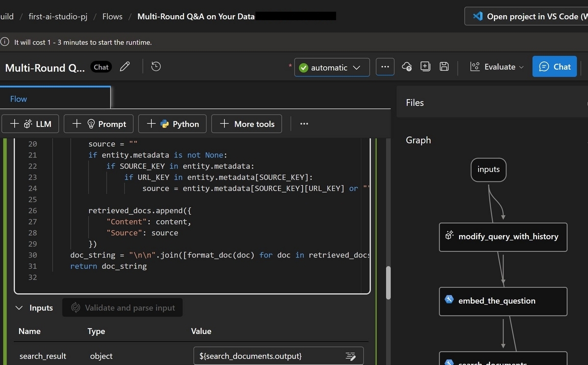Click line number 26 in the editor

point(32,210)
